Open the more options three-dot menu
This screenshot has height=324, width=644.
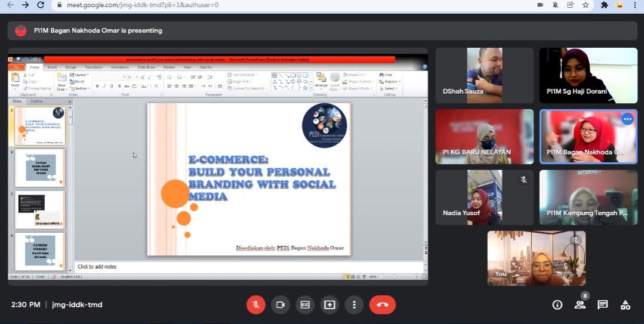point(354,304)
